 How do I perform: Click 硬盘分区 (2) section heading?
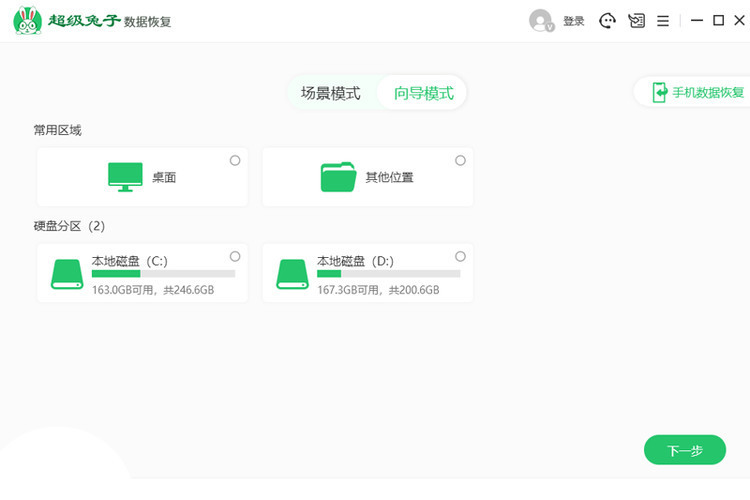click(69, 226)
